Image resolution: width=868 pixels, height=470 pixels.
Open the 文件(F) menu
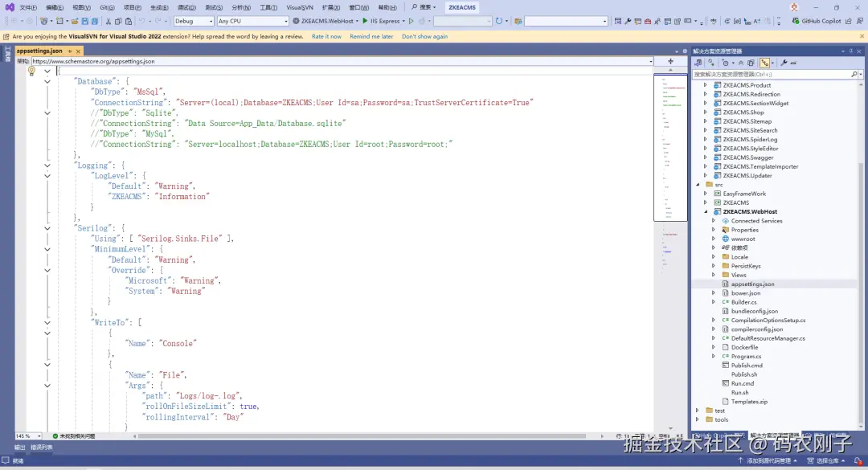(x=27, y=7)
